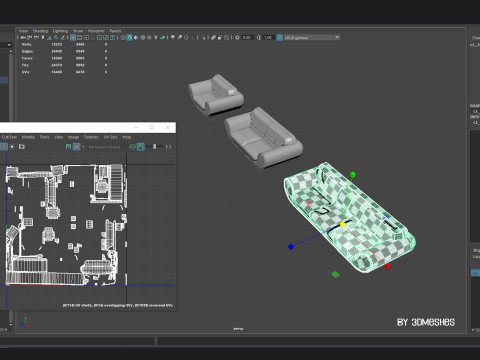Viewport: 480px width, 360px height.
Task: Click the green Y-axis manipulator handle
Action: pos(353,175)
